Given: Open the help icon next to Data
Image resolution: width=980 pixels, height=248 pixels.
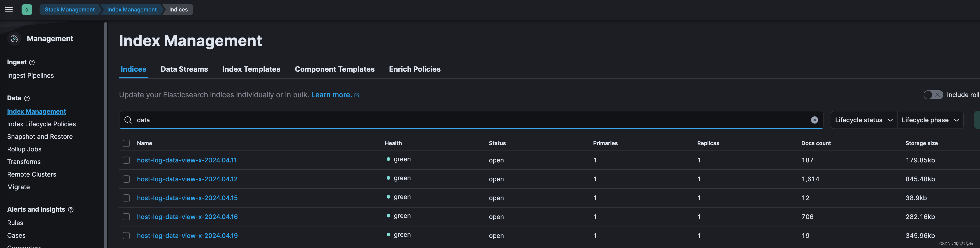Looking at the screenshot, I should [27, 98].
